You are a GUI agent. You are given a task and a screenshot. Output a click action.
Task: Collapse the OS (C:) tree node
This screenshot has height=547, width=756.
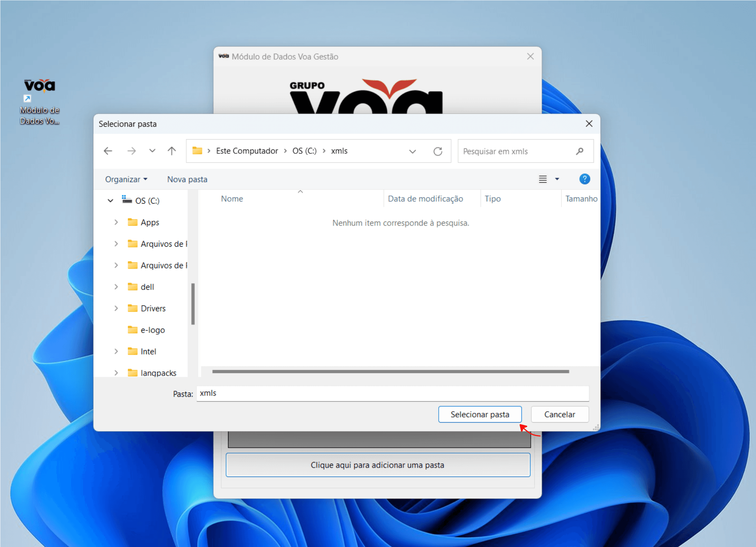[110, 201]
